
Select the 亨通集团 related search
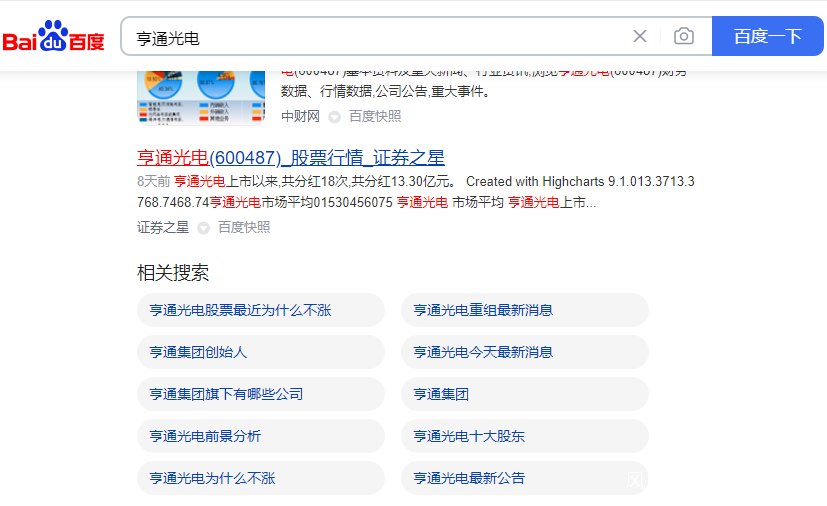pos(525,394)
